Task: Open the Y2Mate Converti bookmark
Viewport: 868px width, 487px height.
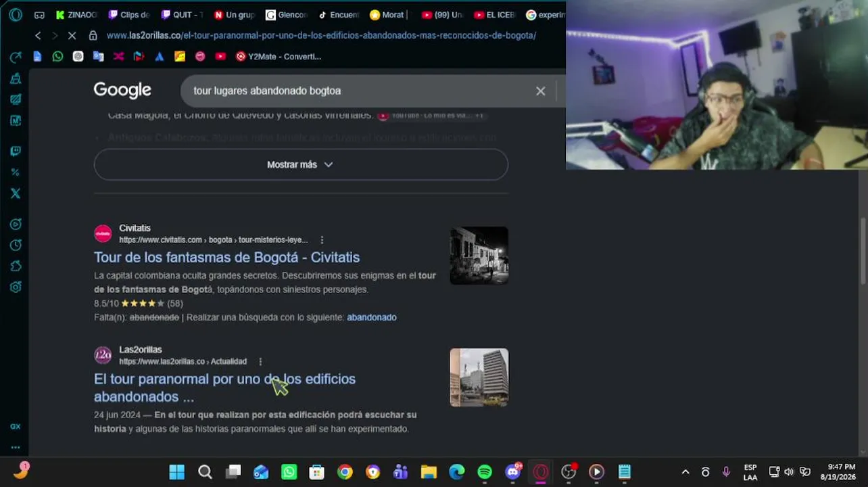Action: click(x=278, y=56)
